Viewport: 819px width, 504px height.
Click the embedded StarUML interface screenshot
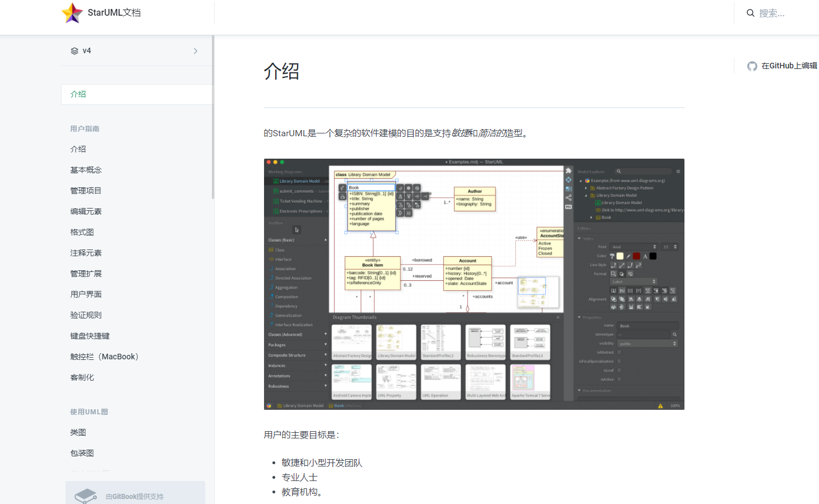click(474, 284)
